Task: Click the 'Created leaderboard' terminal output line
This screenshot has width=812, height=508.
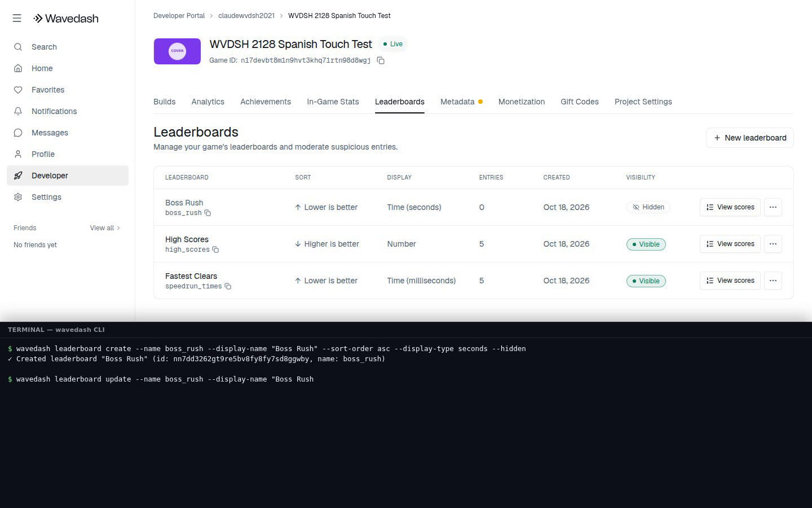Action: click(x=197, y=359)
